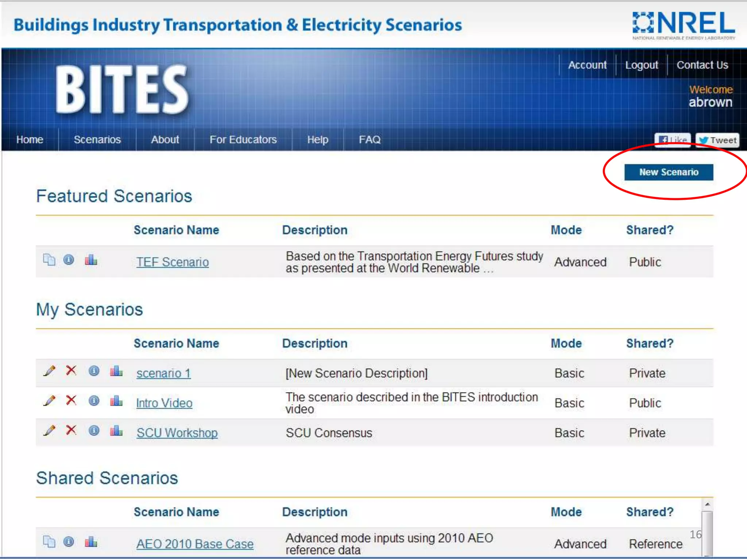Click the copy icon for TEF Scenario
The image size is (747, 560).
point(49,260)
